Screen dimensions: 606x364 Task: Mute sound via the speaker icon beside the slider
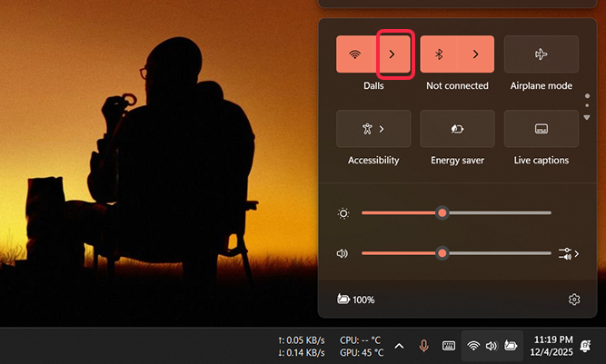[343, 253]
